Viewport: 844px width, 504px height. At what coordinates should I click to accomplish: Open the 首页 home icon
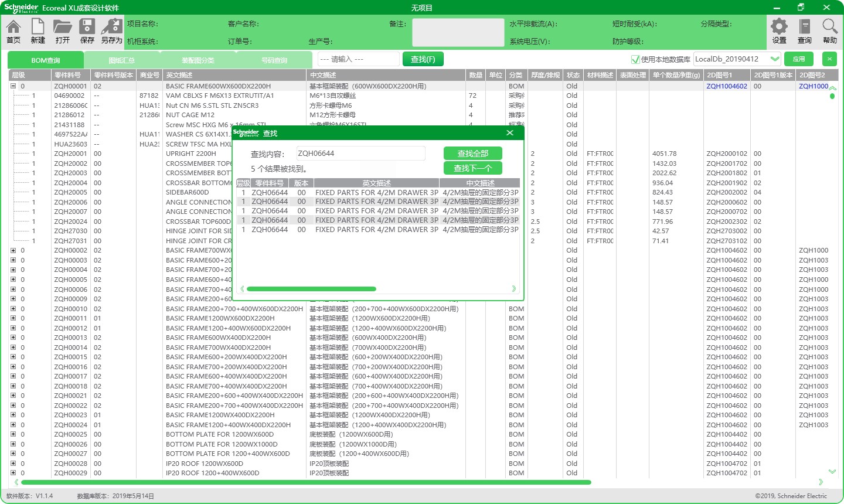(x=13, y=31)
